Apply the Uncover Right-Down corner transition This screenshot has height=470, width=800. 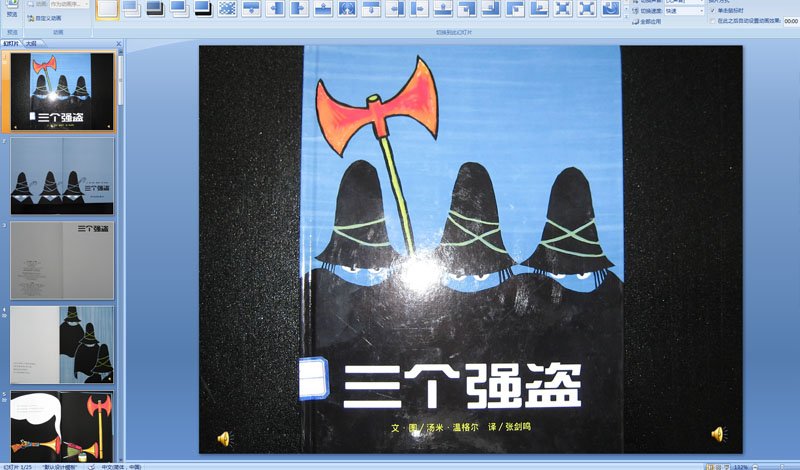[515, 9]
